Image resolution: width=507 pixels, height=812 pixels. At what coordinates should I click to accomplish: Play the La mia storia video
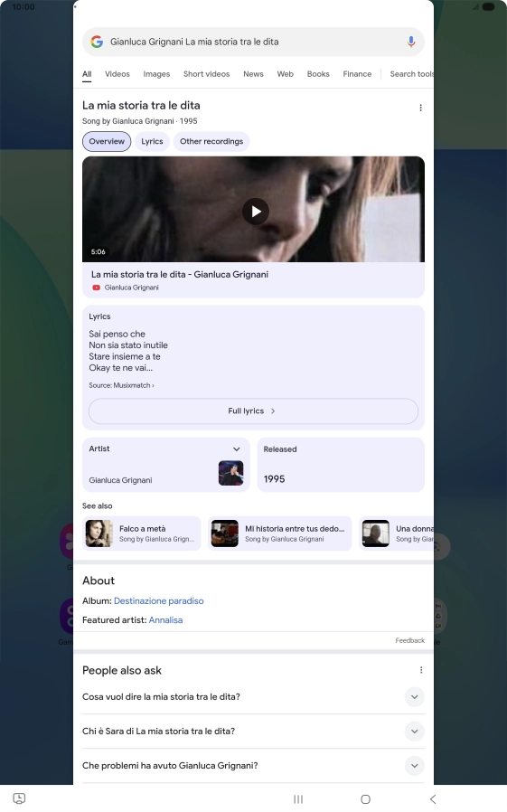tap(256, 212)
